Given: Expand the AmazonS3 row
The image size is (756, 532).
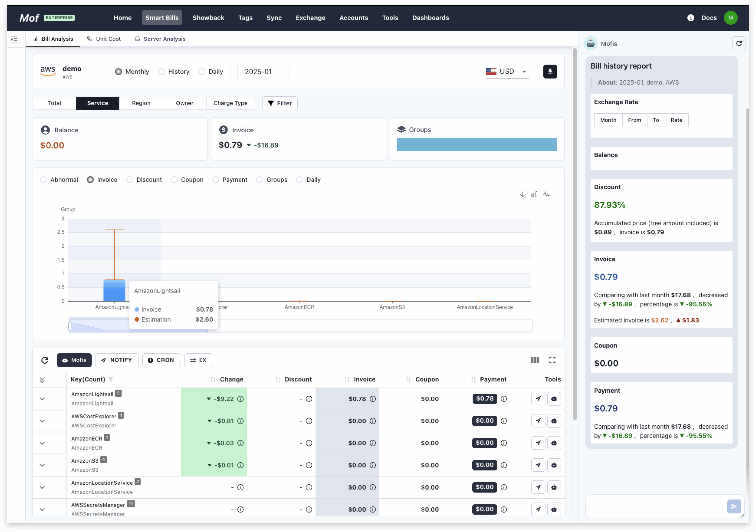Looking at the screenshot, I should tap(42, 465).
